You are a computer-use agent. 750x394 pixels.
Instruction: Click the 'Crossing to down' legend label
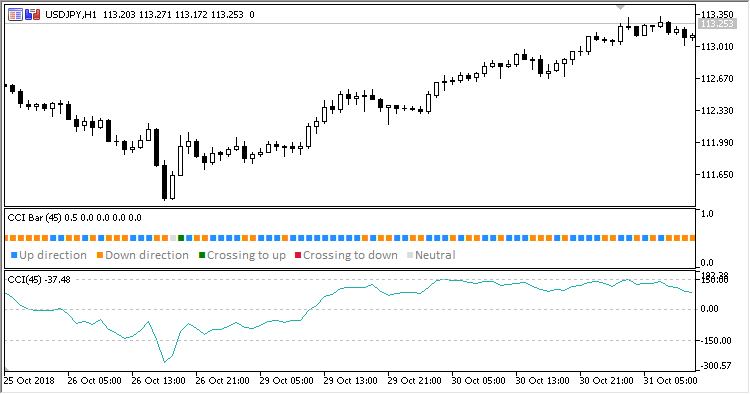351,255
